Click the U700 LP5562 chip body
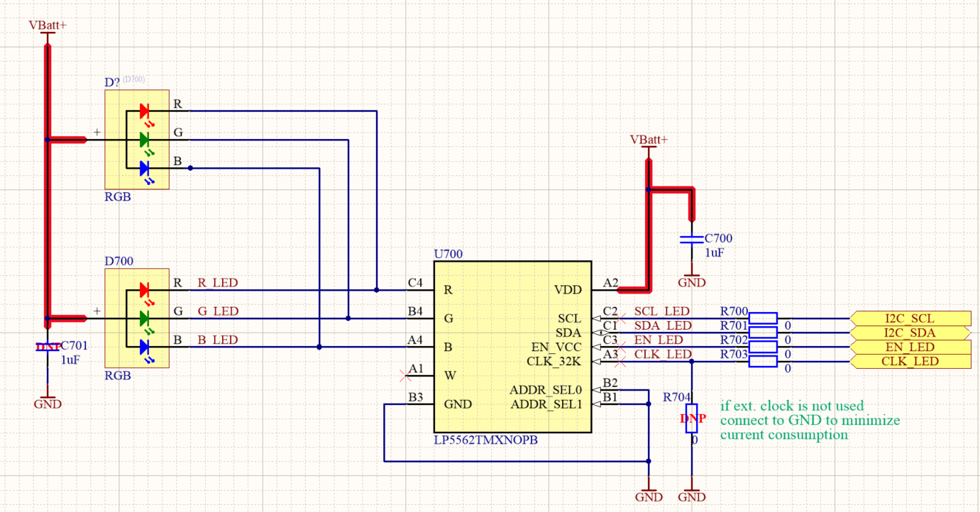This screenshot has width=980, height=512. click(512, 346)
